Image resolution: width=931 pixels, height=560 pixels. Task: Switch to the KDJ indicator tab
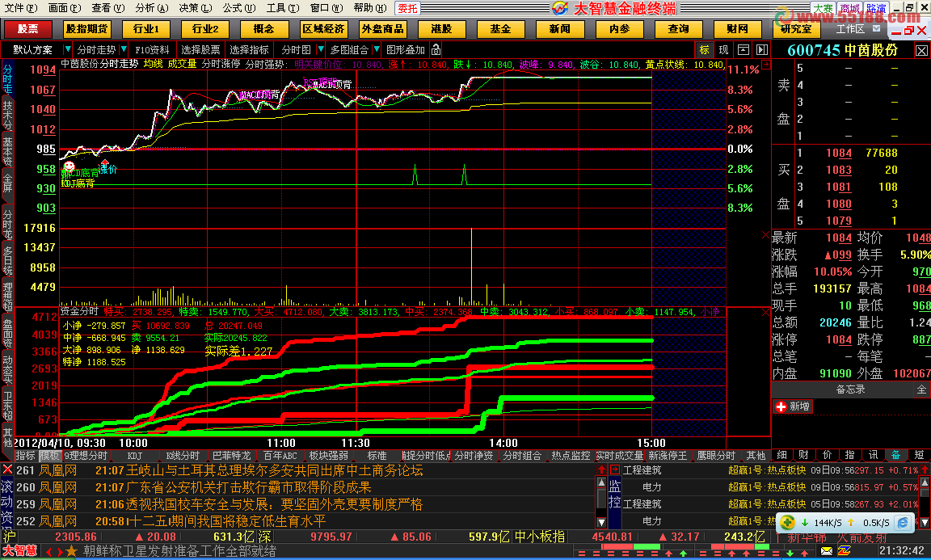[135, 456]
